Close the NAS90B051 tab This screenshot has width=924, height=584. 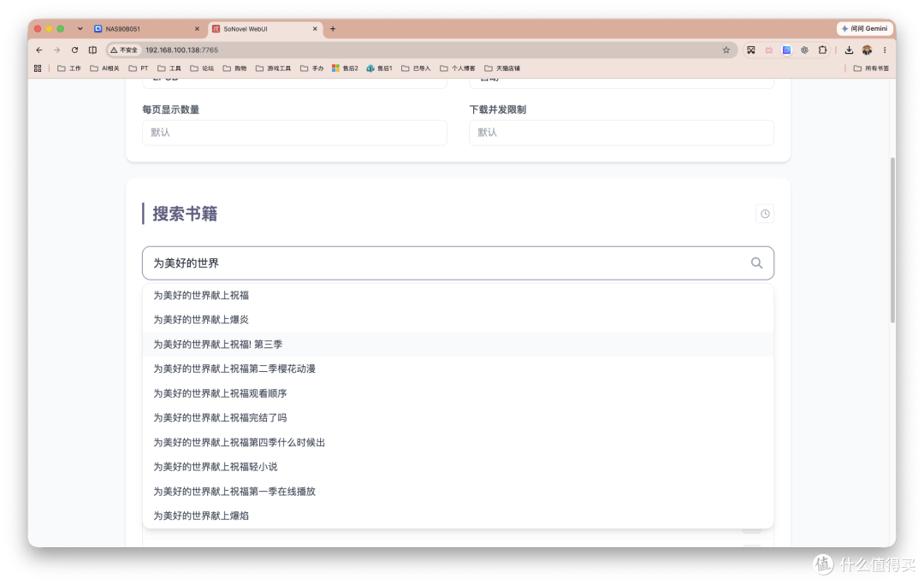[x=197, y=28]
